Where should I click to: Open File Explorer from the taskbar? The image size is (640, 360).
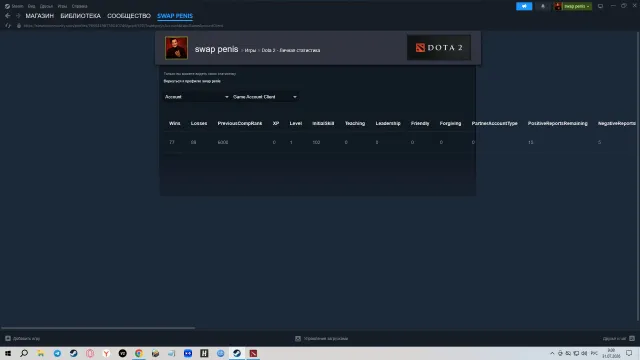tap(40, 353)
